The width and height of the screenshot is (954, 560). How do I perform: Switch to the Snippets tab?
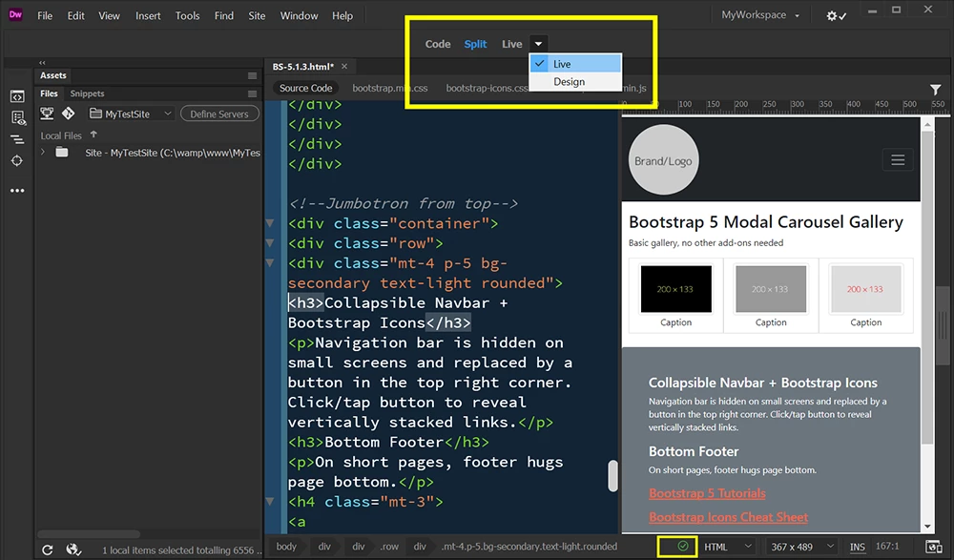(87, 93)
